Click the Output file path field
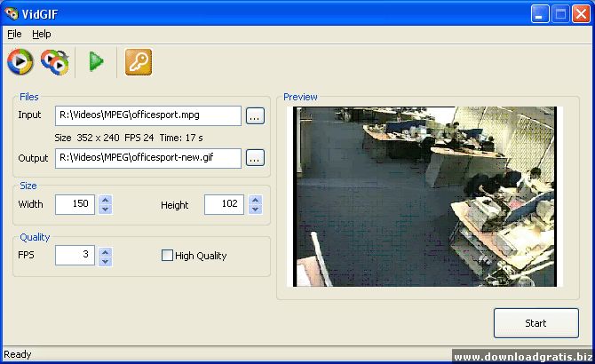The image size is (595, 364). [148, 158]
